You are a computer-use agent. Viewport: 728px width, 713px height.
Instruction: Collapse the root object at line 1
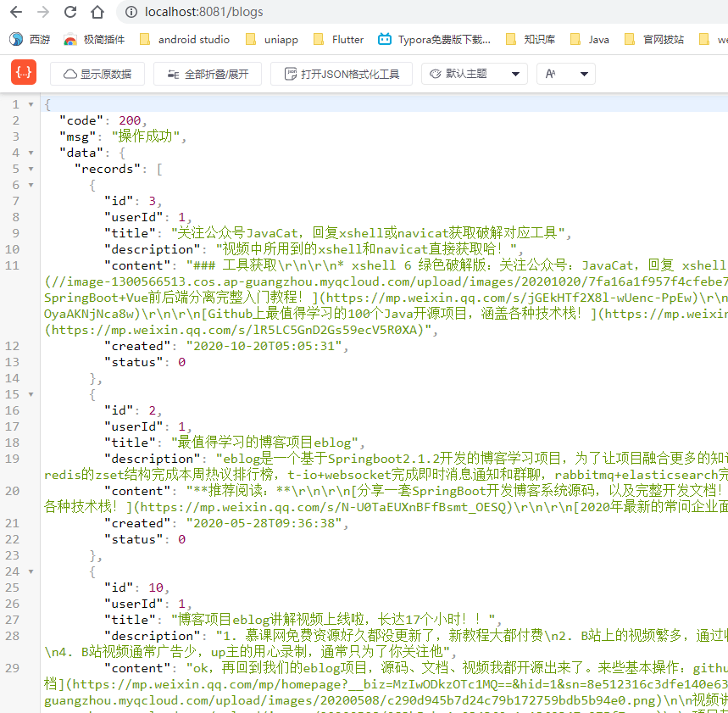click(x=31, y=104)
